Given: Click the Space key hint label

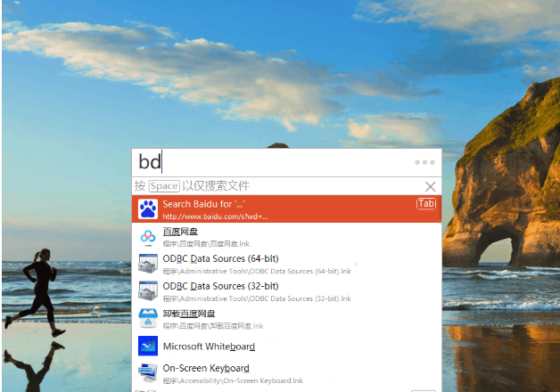Looking at the screenshot, I should click(x=164, y=186).
